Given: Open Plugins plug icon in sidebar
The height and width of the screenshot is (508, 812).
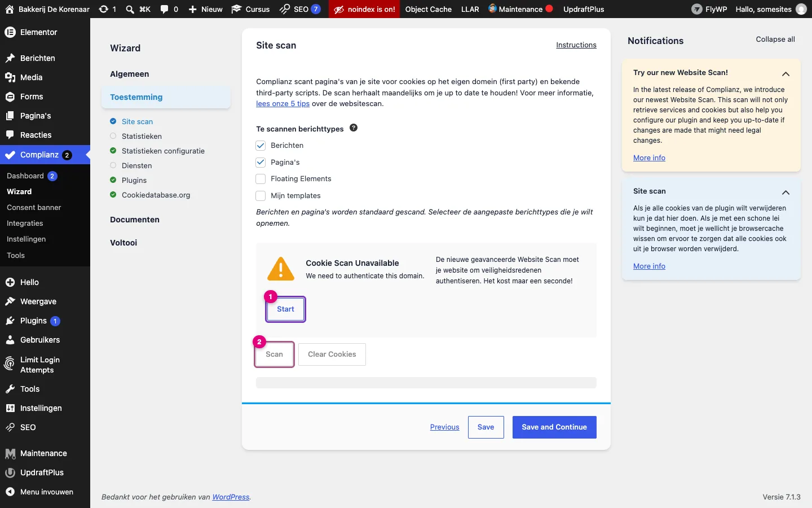Looking at the screenshot, I should point(10,321).
